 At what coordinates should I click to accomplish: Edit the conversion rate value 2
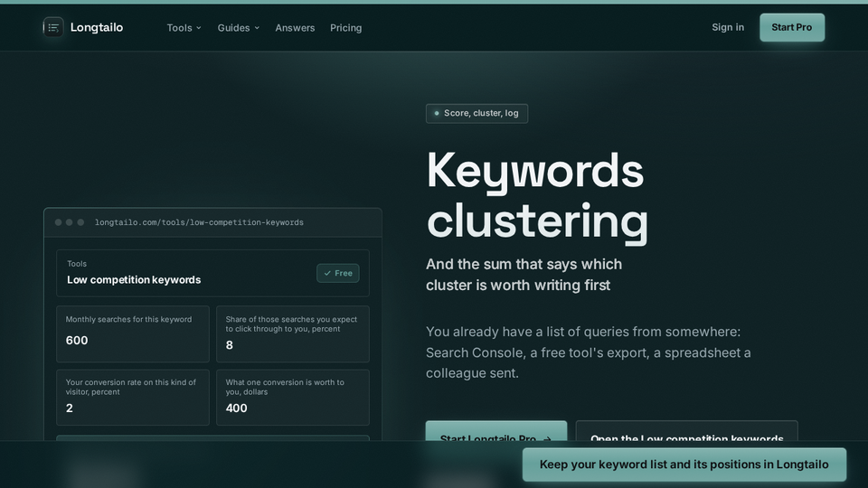70,408
